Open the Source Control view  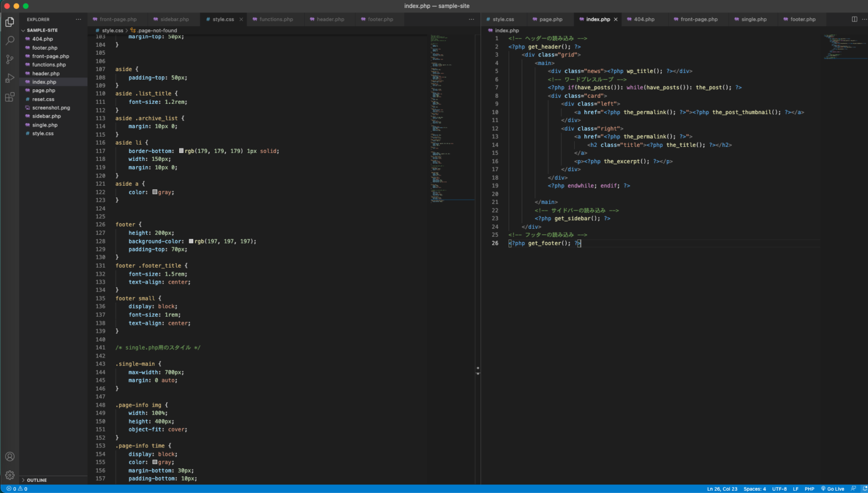click(x=10, y=59)
